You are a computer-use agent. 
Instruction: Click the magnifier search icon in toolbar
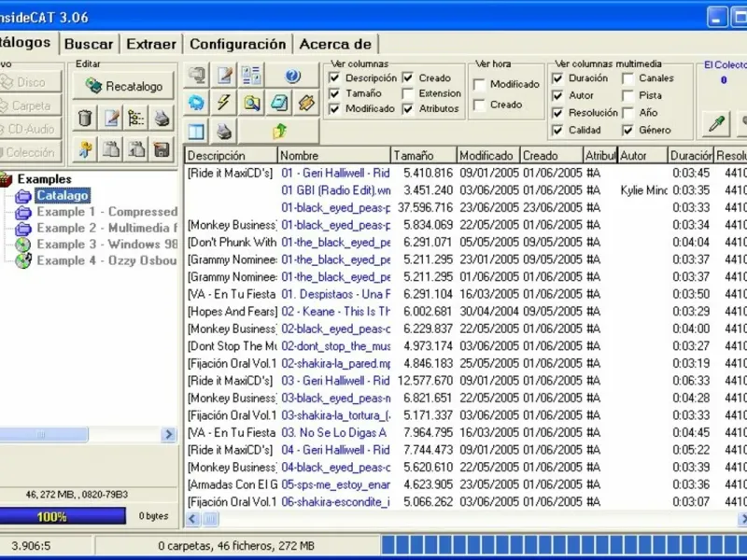(251, 103)
